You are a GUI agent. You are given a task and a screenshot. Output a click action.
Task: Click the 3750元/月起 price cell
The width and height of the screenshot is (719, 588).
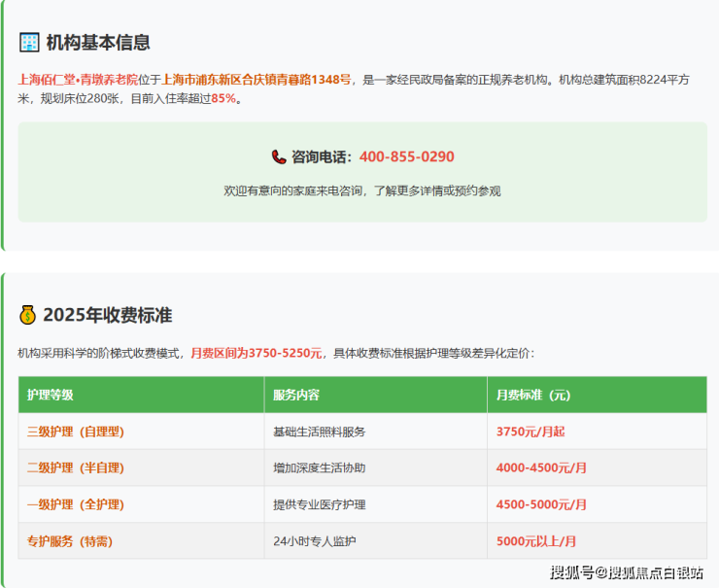coord(531,432)
